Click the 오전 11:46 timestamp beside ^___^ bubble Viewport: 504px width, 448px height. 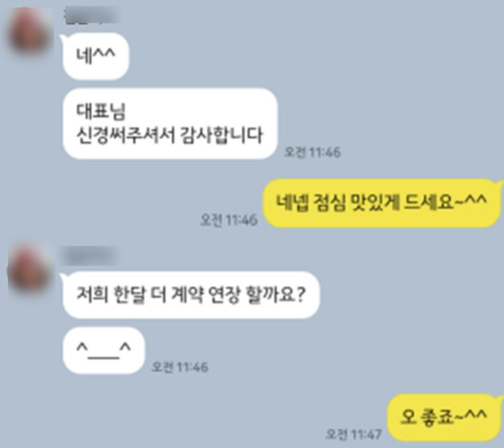[x=180, y=366]
